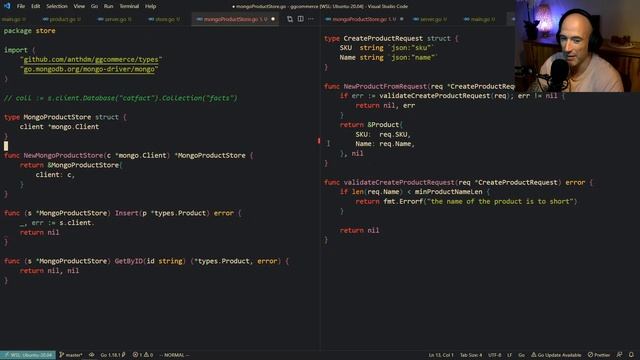Open more actions ellipsis in left editor
Viewport: 640px width, 360px height.
(311, 19)
